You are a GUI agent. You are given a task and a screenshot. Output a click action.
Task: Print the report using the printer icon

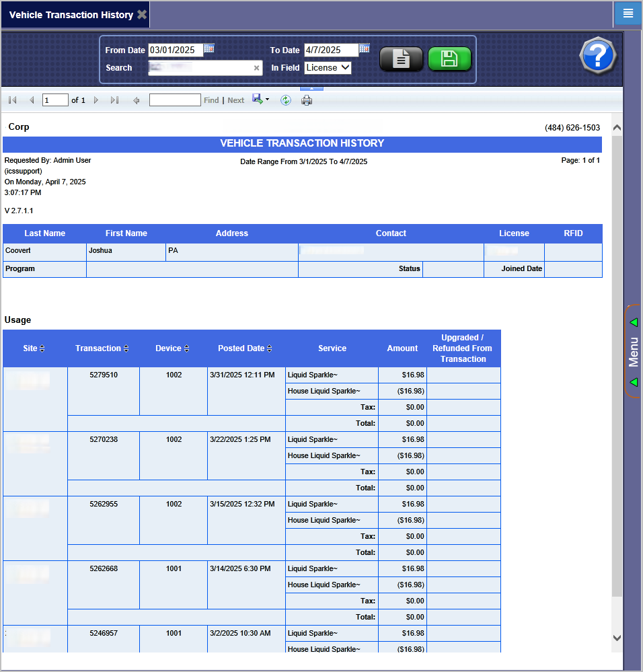[307, 100]
